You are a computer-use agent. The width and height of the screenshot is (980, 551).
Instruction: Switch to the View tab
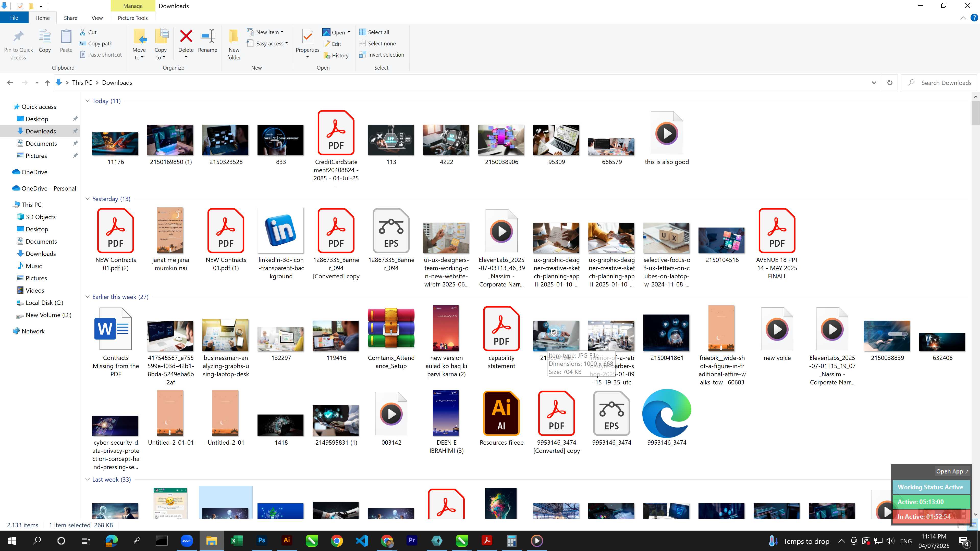click(97, 18)
